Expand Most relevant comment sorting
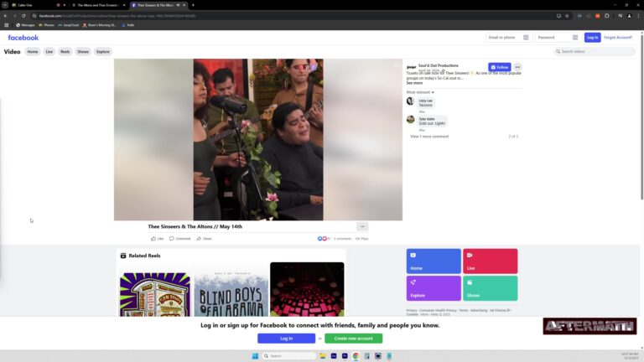 (420, 92)
